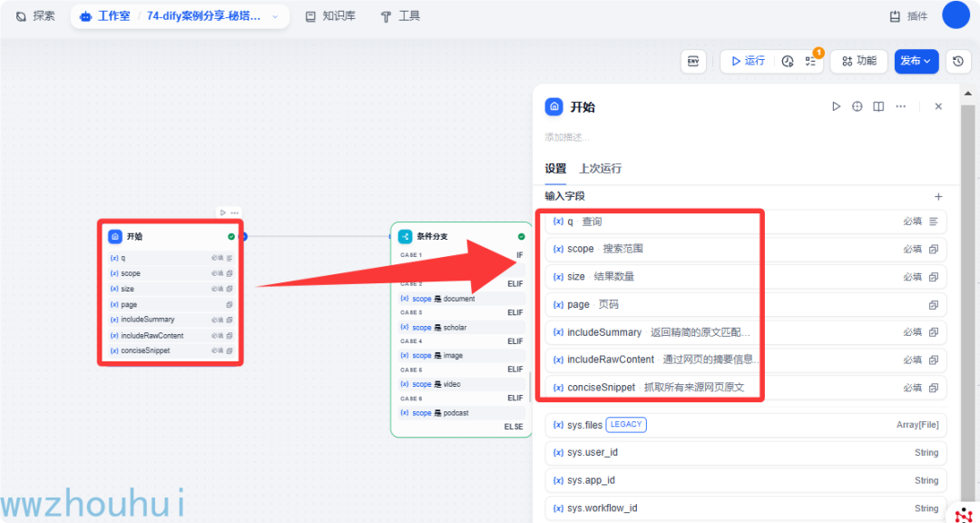Select the q 查询 field in the panel
The width and height of the screenshot is (980, 523).
click(746, 222)
